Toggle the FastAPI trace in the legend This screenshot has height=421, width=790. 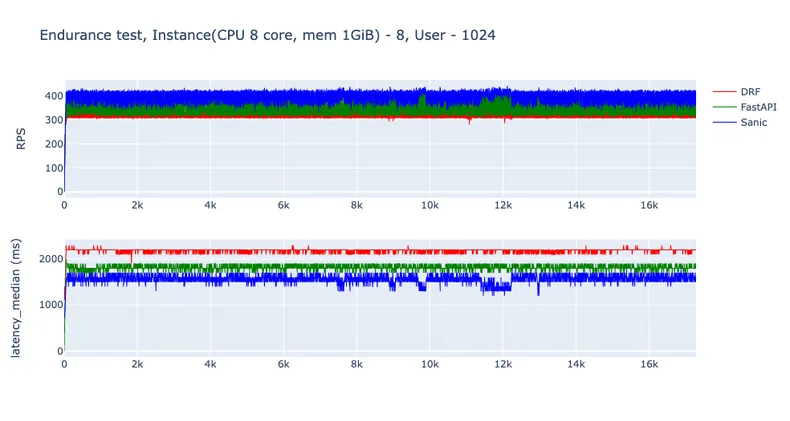pos(745,107)
